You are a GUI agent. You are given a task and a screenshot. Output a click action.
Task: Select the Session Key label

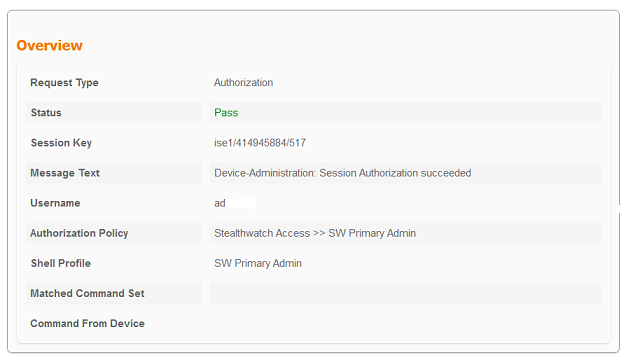tap(61, 143)
